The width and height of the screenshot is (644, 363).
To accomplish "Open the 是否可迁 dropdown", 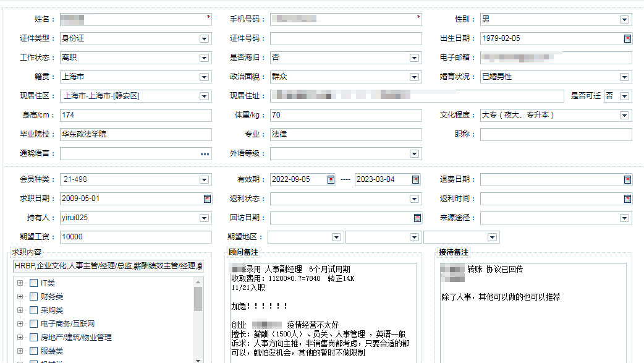I will tap(624, 96).
